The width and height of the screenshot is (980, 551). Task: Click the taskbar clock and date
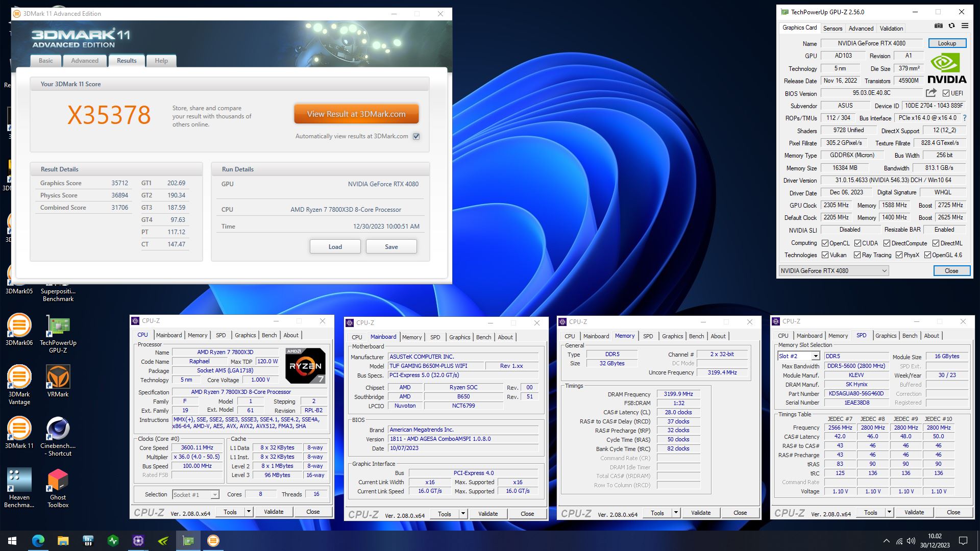click(935, 541)
